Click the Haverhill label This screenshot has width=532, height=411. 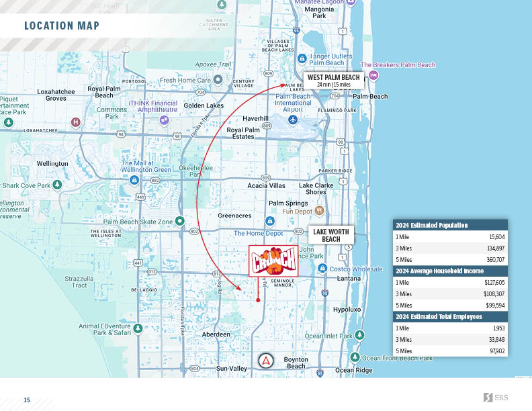(255, 118)
